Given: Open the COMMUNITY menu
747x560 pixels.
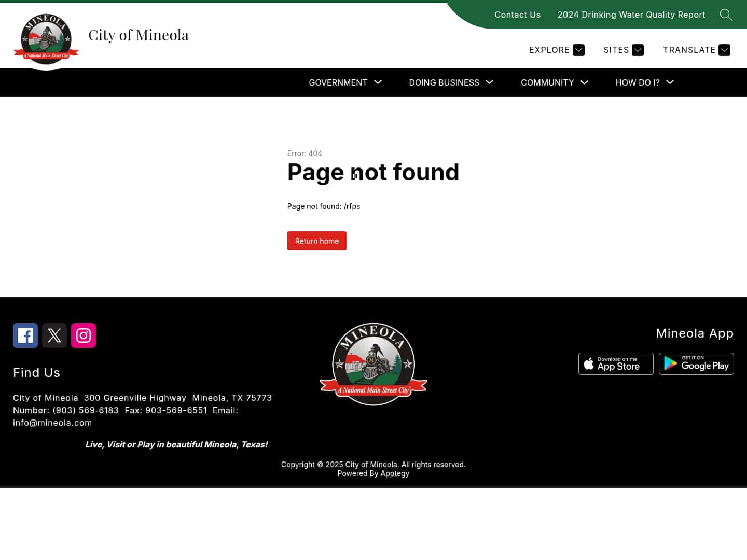Looking at the screenshot, I should pos(554,82).
